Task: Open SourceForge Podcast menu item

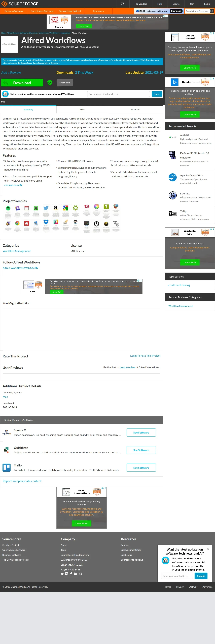Action: 70,11
